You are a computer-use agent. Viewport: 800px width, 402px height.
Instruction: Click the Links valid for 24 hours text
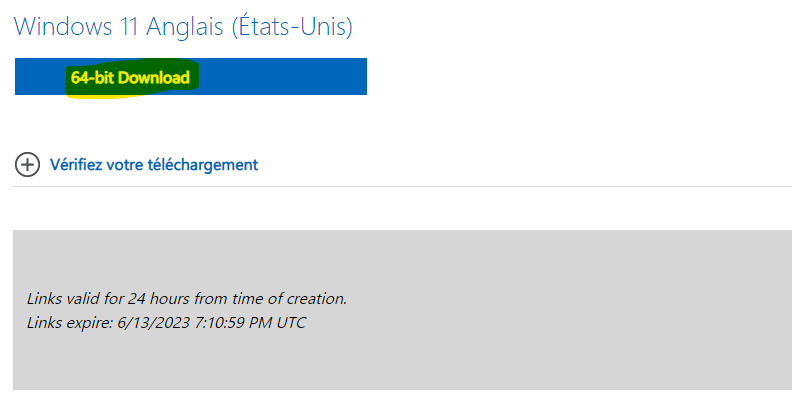(x=187, y=298)
